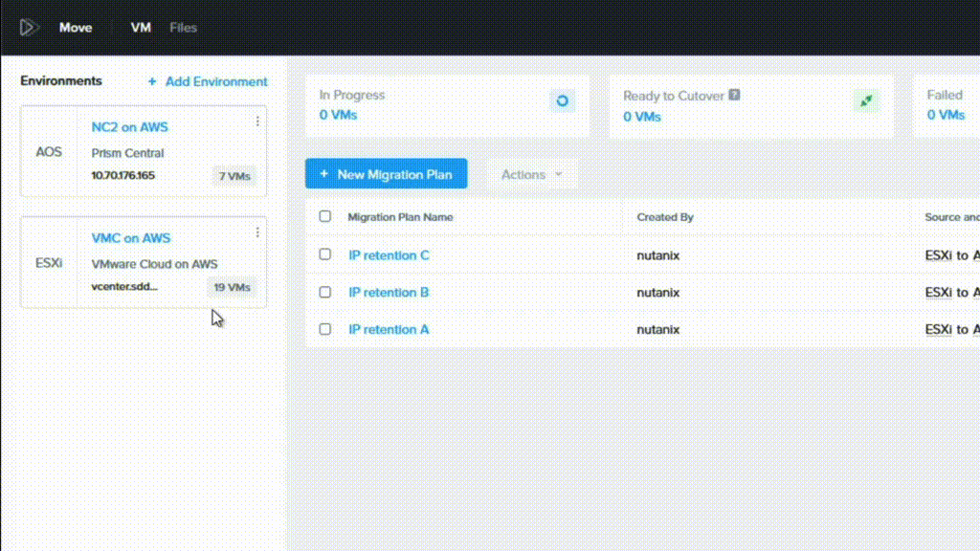
Task: Check the IP retention B checkbox
Action: tap(324, 292)
